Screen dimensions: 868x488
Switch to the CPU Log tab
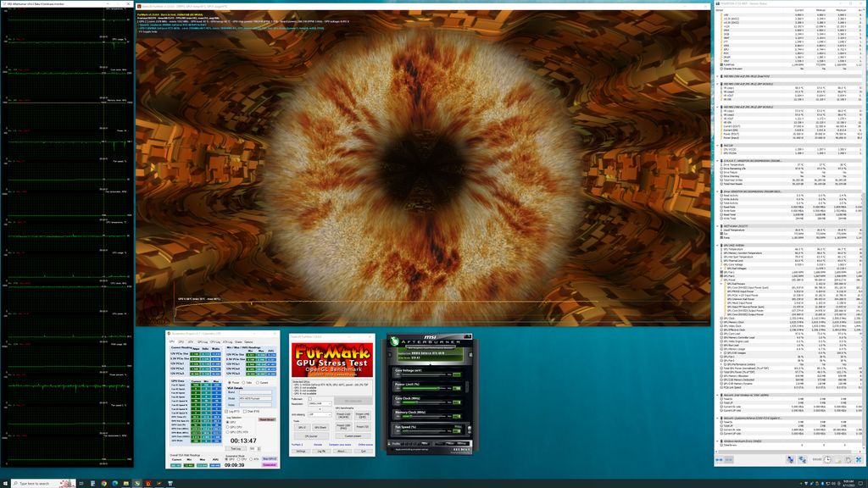[214, 342]
